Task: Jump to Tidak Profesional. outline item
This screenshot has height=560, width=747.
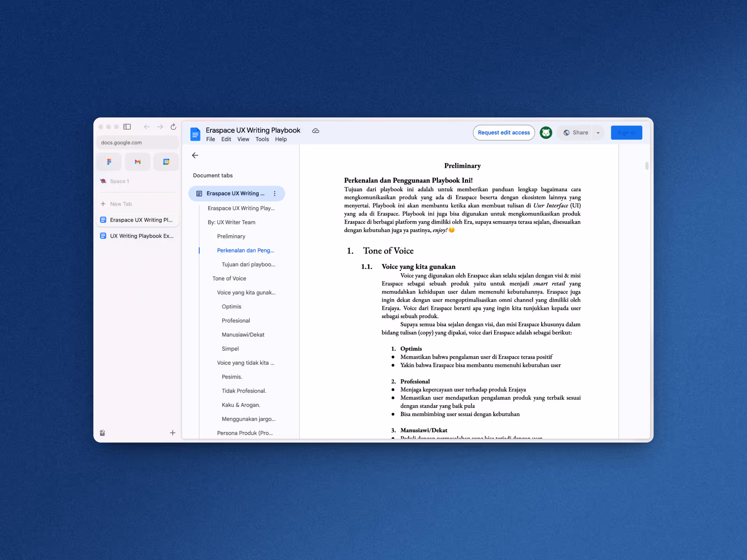Action: (x=244, y=391)
